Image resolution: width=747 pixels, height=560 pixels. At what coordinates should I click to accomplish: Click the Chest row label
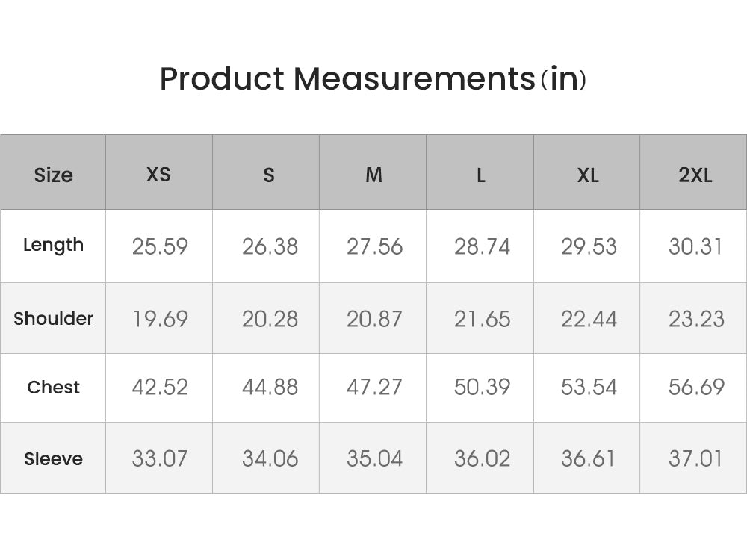tap(53, 387)
